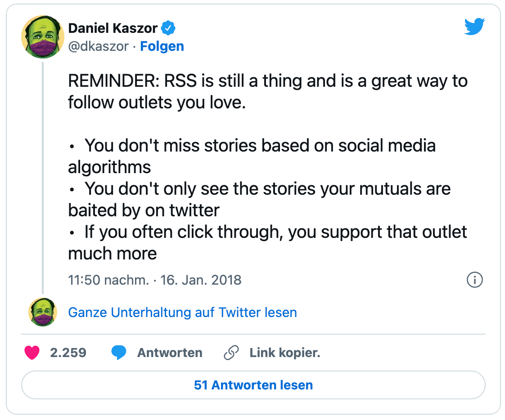Click the Link kopier. label
The image size is (505, 420).
pos(285,353)
